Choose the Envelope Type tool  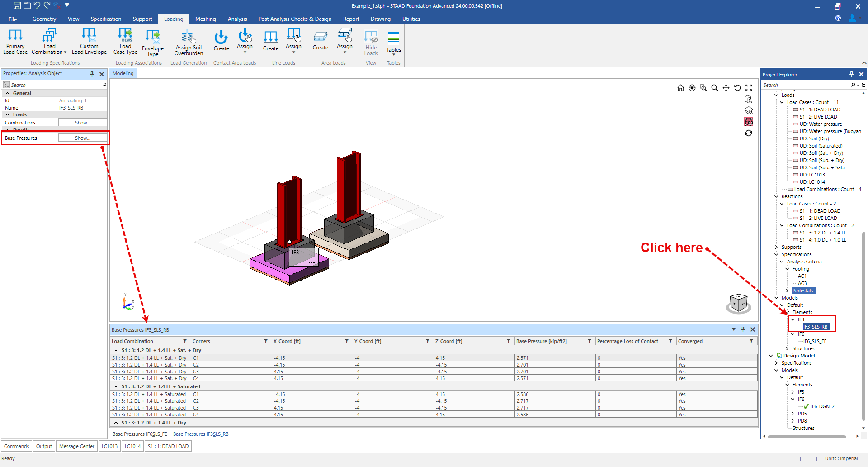pyautogui.click(x=153, y=43)
